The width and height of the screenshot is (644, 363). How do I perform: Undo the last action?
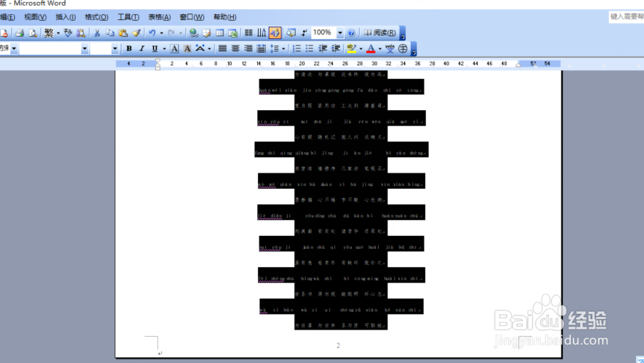tap(152, 33)
